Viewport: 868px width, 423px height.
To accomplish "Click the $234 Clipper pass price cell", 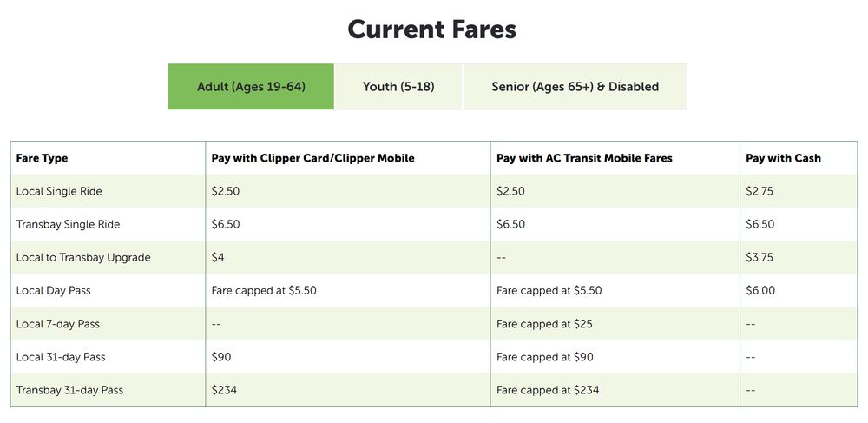I will click(x=224, y=390).
